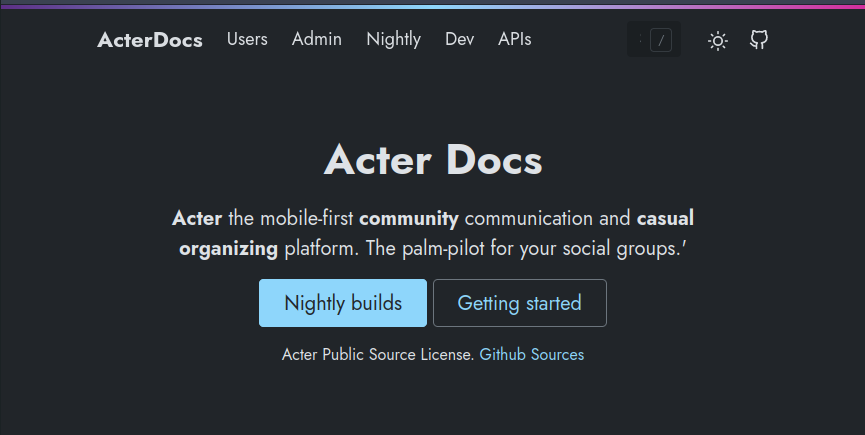Image resolution: width=865 pixels, height=435 pixels.
Task: Select the Acter Docs main heading
Action: pos(433,160)
